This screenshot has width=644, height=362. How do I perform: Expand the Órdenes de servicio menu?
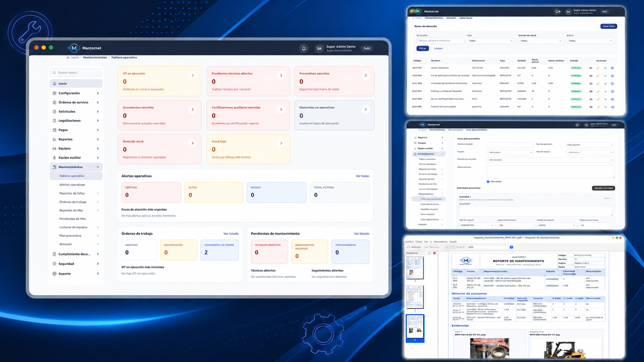pyautogui.click(x=76, y=102)
